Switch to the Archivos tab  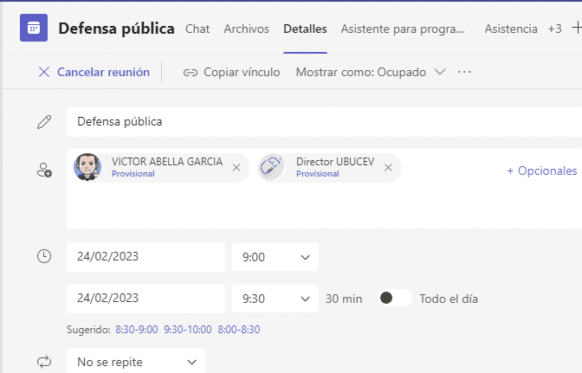pos(246,29)
